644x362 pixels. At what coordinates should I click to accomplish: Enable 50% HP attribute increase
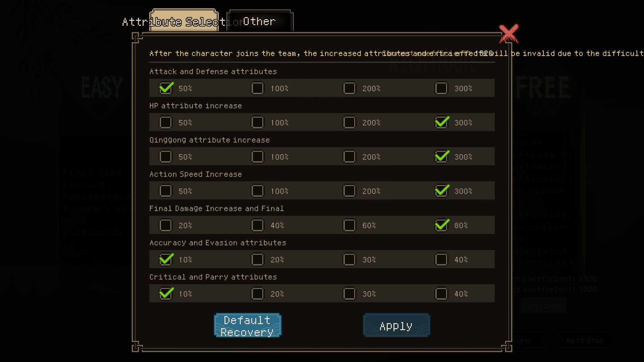166,123
